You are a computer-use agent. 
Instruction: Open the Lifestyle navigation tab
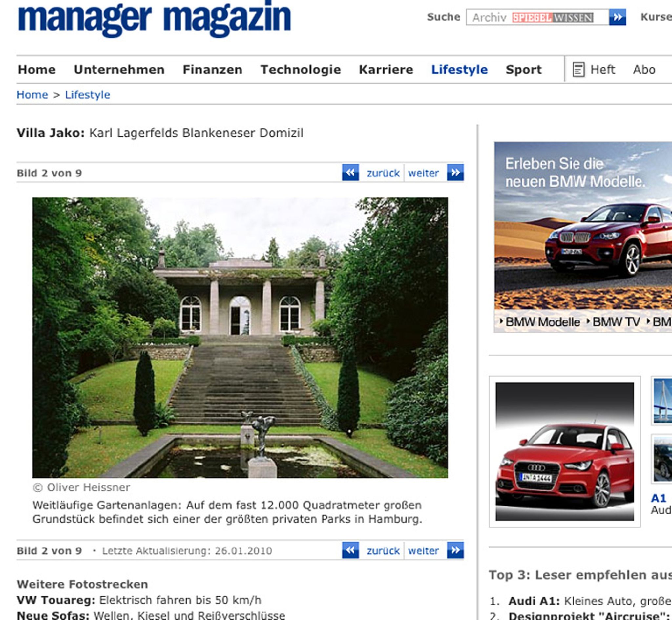[x=459, y=70]
